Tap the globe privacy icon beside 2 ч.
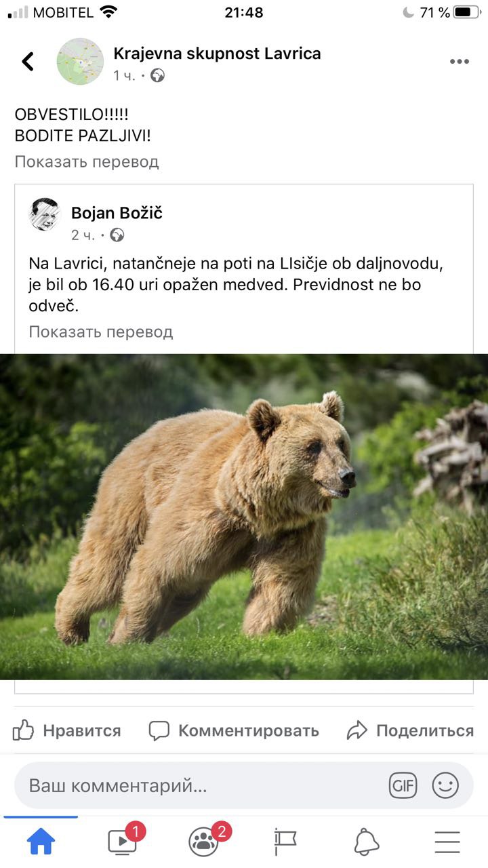Image resolution: width=488 pixels, height=868 pixels. [x=117, y=235]
